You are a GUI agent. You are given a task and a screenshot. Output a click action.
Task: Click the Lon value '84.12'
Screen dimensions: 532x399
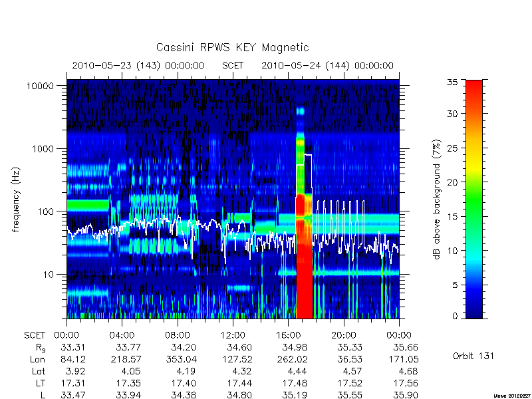(73, 359)
